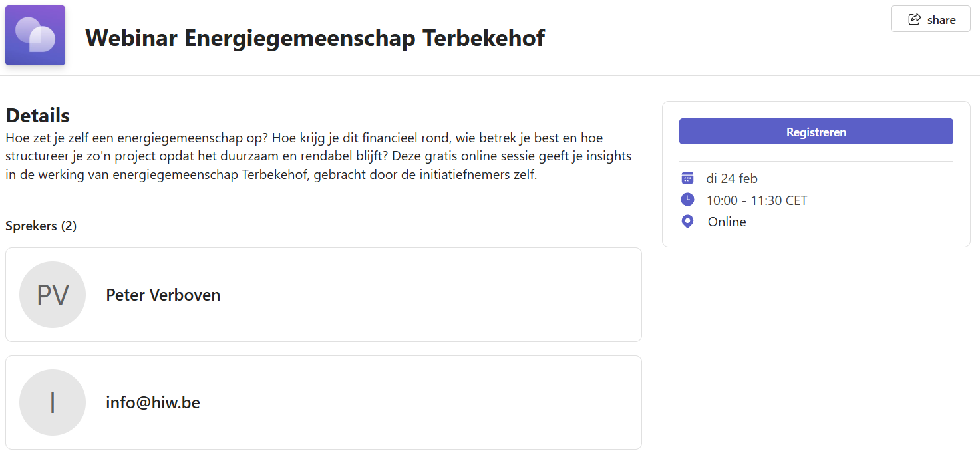
Task: Click the calendar icon beside the date
Action: (688, 178)
